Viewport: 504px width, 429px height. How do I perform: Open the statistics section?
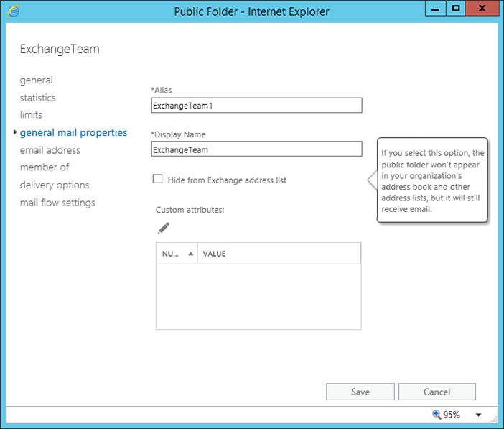point(37,98)
